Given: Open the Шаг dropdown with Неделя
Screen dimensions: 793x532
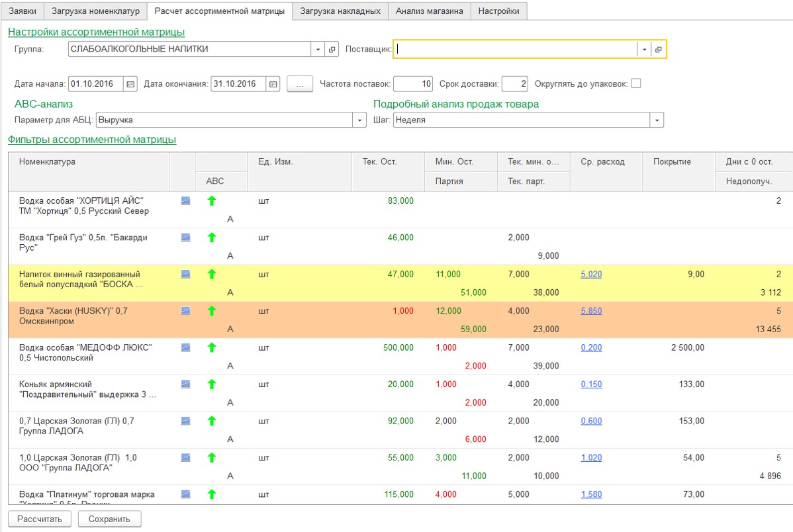Looking at the screenshot, I should [657, 120].
